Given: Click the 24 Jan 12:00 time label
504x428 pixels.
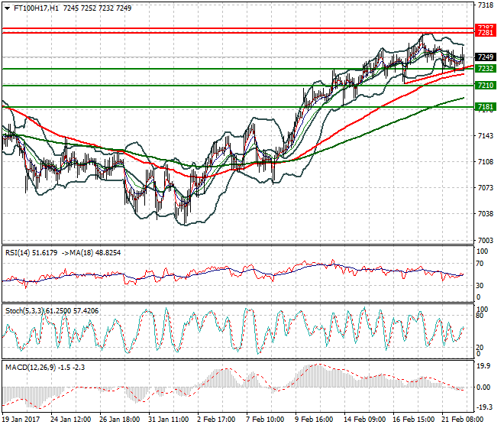Looking at the screenshot, I should tap(71, 420).
